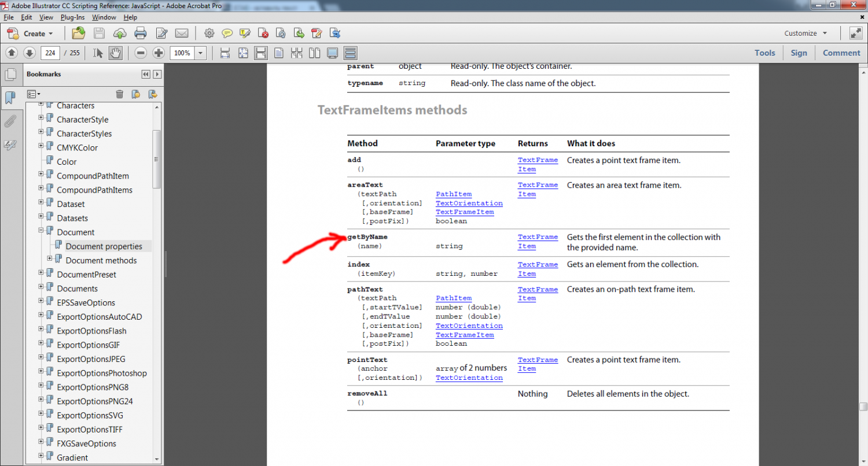
Task: Expand the EPSSaveOptions bookmark
Action: tap(41, 302)
